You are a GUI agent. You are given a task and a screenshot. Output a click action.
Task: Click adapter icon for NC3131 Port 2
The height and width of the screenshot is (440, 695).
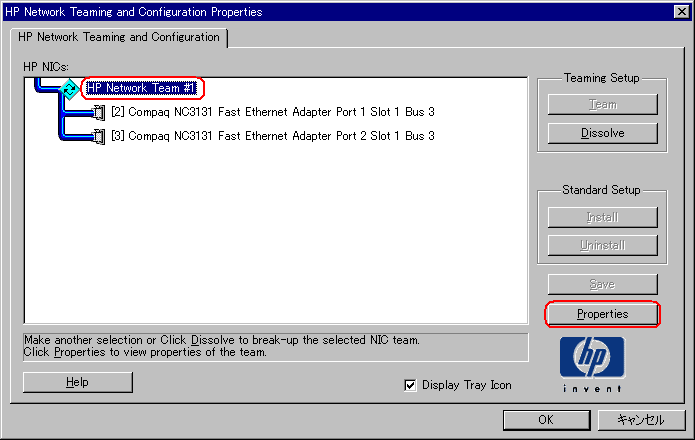[x=99, y=136]
